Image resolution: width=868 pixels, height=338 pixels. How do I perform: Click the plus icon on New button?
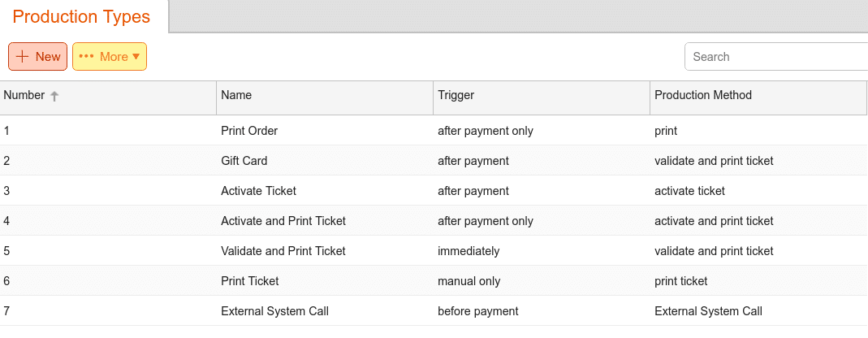point(22,57)
